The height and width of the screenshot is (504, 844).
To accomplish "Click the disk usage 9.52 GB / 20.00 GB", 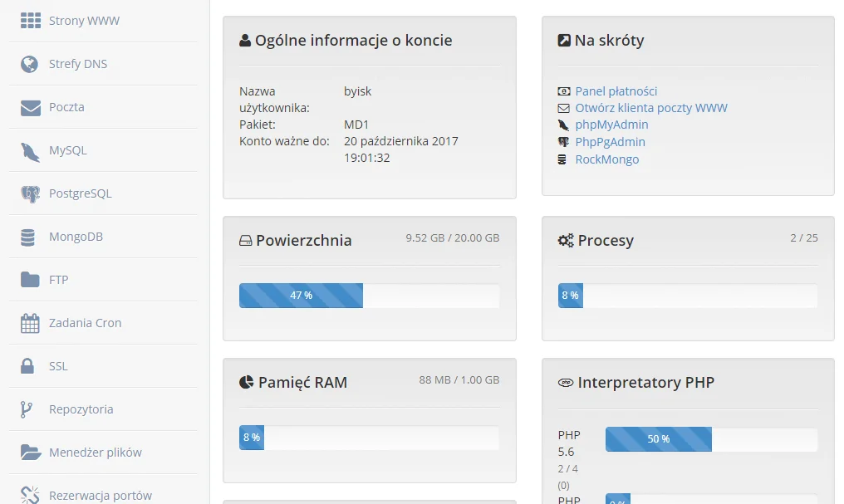I will click(453, 237).
